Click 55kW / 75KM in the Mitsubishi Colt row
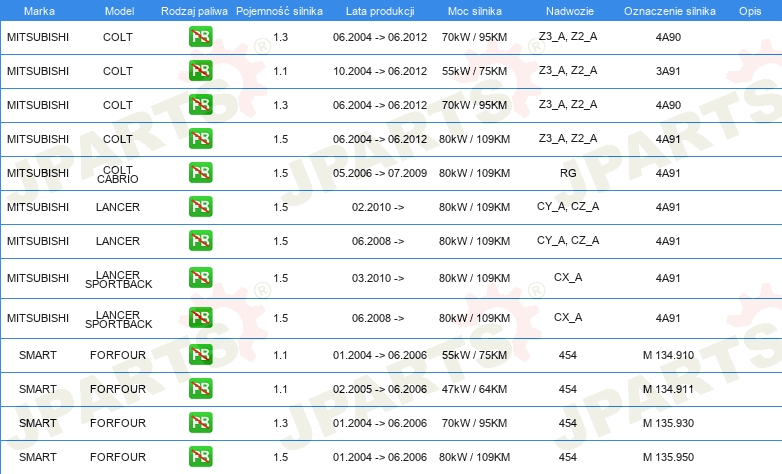The height and width of the screenshot is (474, 782). 474,71
